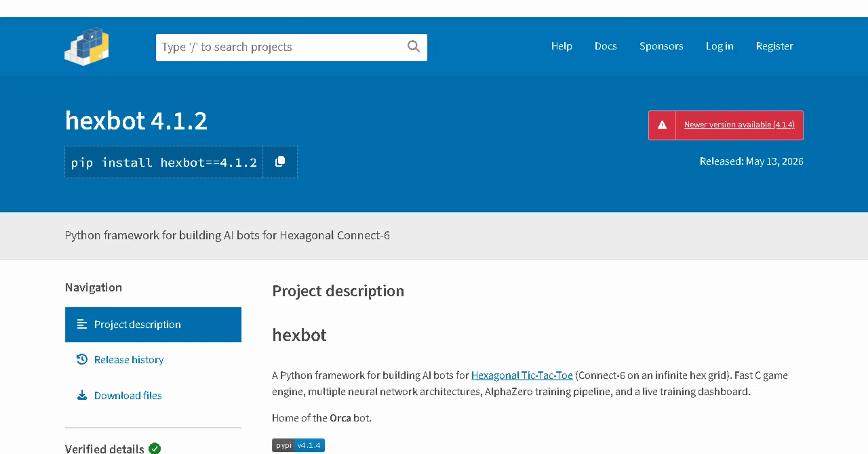Click the Download files arrow icon
Viewport: 868px width, 454px height.
coord(82,396)
